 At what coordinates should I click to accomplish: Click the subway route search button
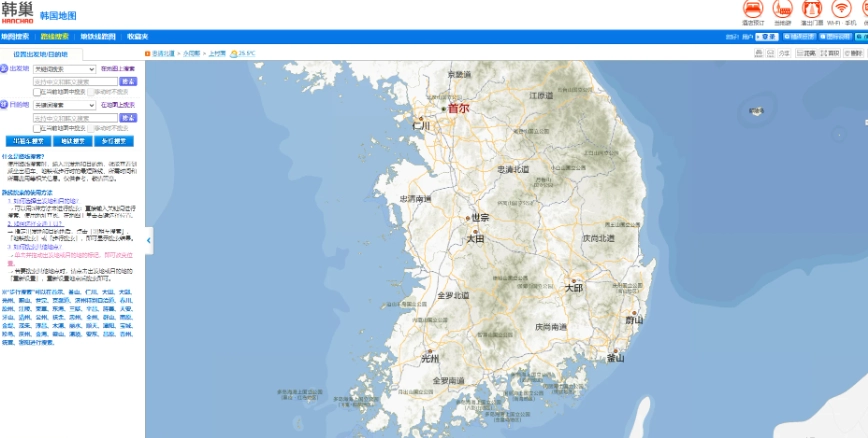coord(72,141)
